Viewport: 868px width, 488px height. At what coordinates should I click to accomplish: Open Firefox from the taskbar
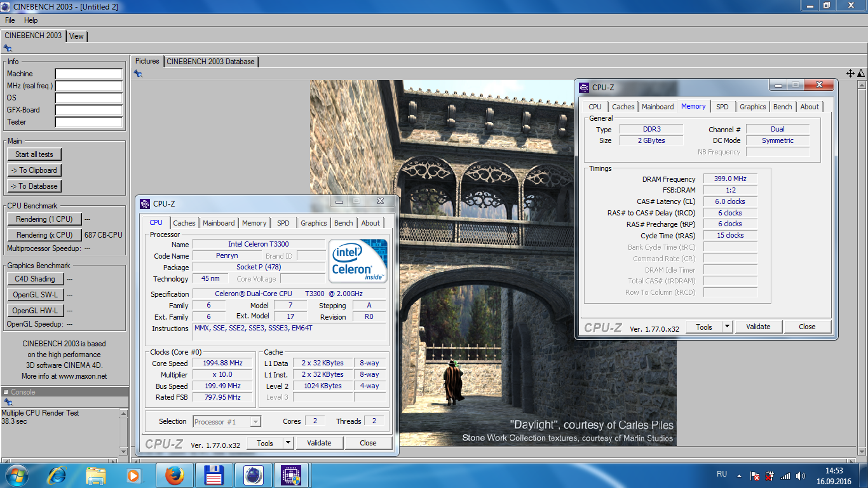coord(174,475)
